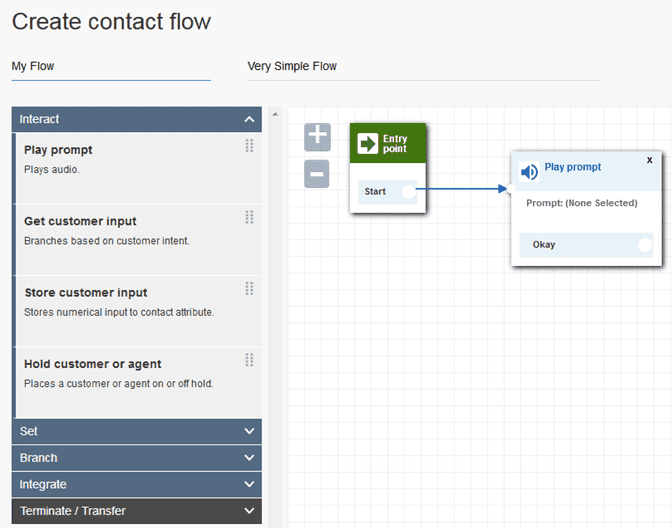
Task: Select the Get customer input block
Action: (x=80, y=221)
